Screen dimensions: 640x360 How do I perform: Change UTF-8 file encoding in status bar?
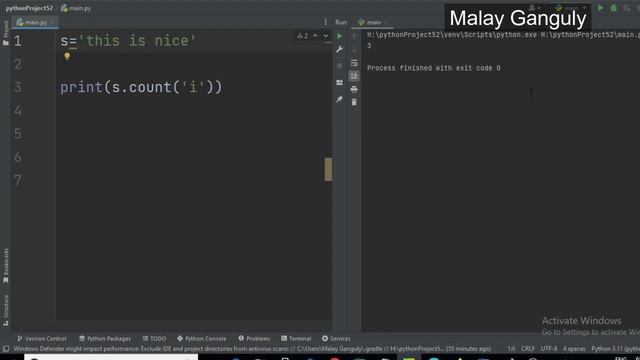549,349
